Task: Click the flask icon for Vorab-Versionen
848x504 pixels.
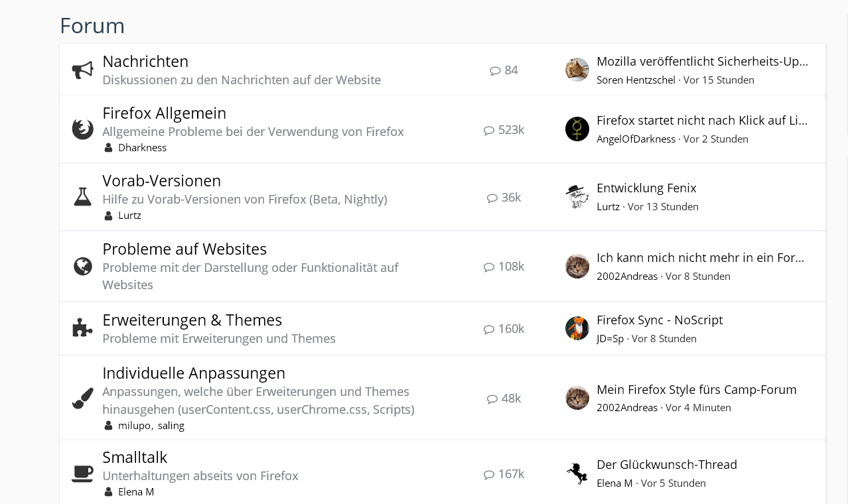Action: coord(83,197)
